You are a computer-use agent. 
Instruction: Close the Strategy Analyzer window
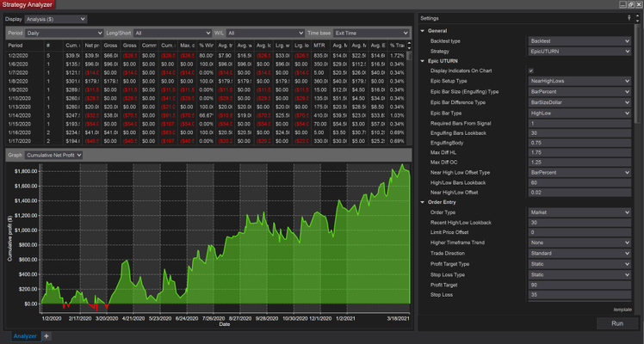tap(637, 4)
